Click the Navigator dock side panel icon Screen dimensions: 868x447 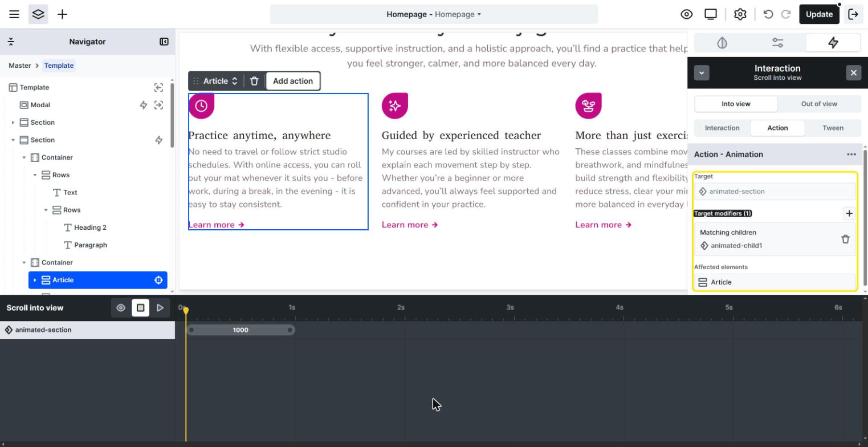164,42
